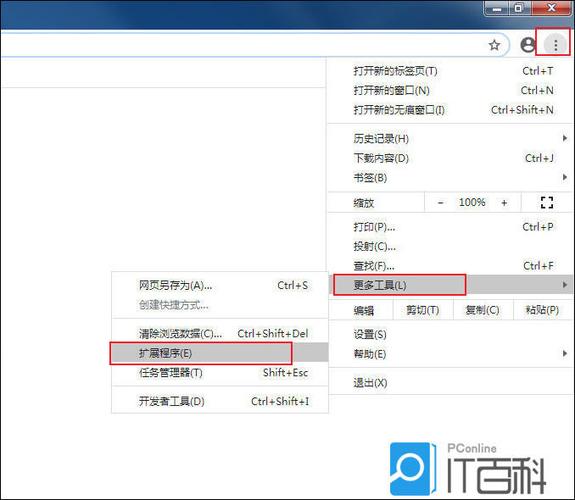575x500 pixels.
Task: Click 粘贴(P) in the edit row
Action: pyautogui.click(x=542, y=310)
